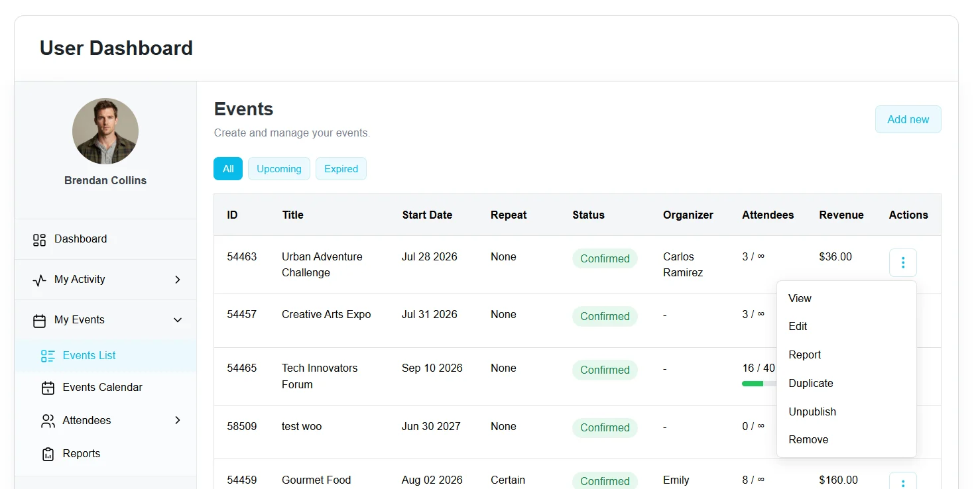Click Brendan Collins profile photo

pos(105,131)
